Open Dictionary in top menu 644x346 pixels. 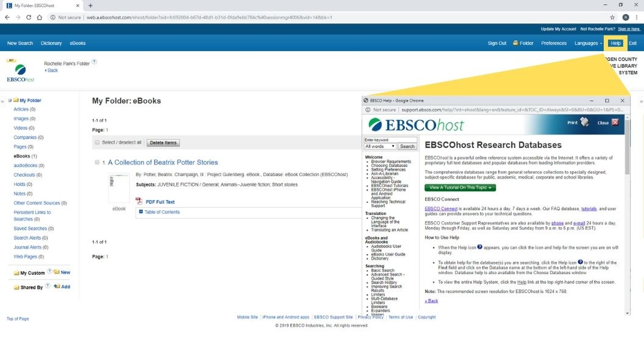(x=51, y=43)
